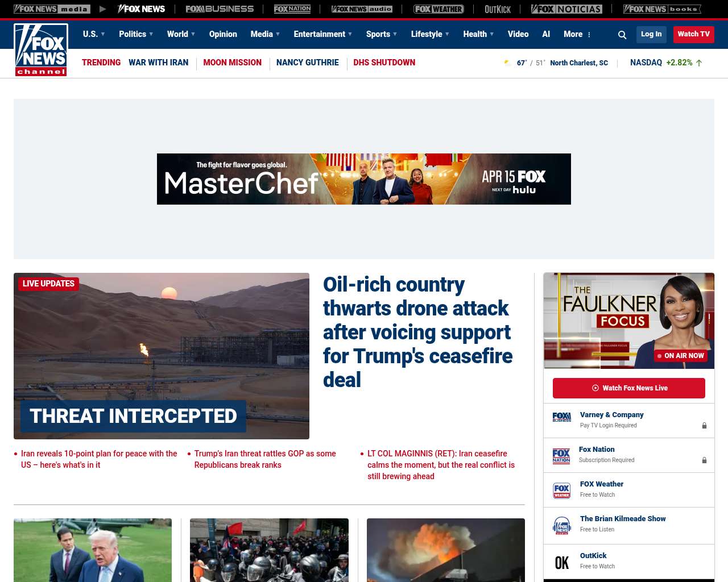Open the Fox Nation top-bar logo

pos(292,9)
